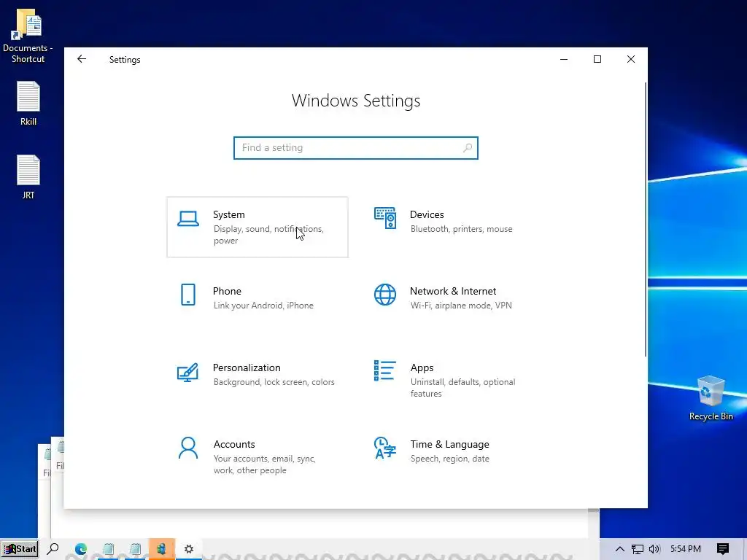Open the Phone settings icon
This screenshot has width=747, height=560.
(x=188, y=295)
